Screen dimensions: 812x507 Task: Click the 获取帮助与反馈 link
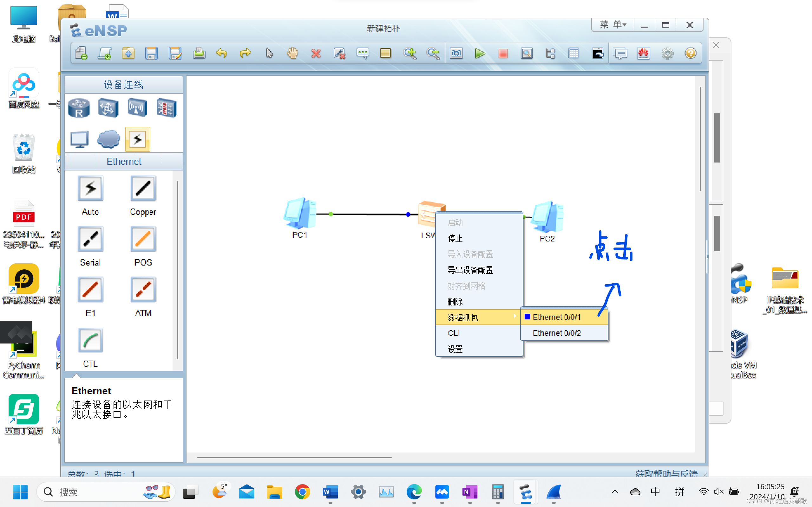[666, 473]
